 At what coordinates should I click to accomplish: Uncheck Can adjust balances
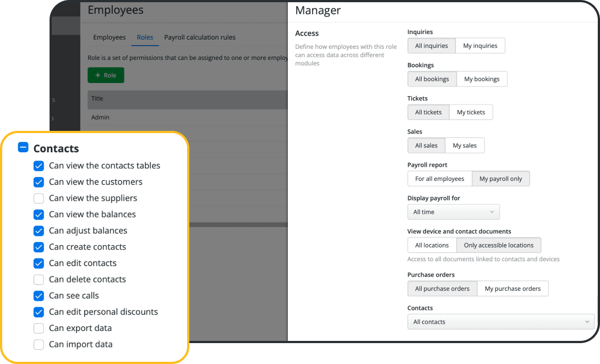pos(39,230)
